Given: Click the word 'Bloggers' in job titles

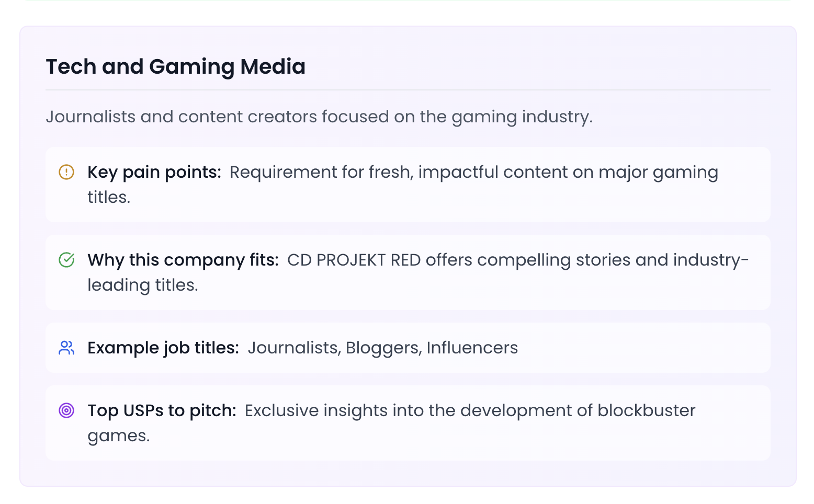Looking at the screenshot, I should pos(382,348).
